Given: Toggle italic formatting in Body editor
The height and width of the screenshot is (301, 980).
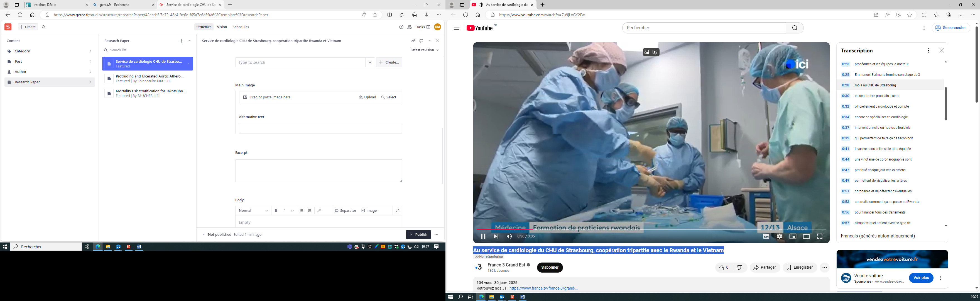Looking at the screenshot, I should (284, 211).
